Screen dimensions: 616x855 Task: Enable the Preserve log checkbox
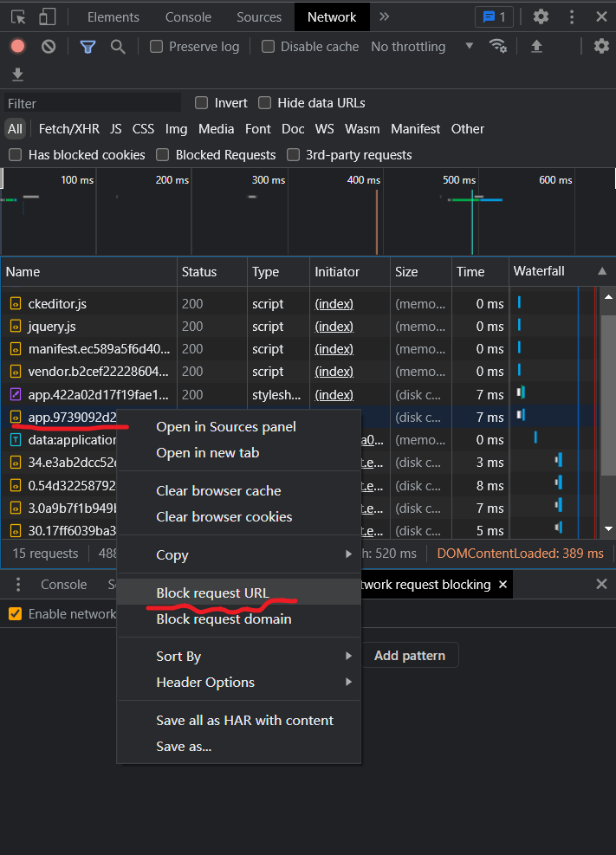click(x=157, y=47)
